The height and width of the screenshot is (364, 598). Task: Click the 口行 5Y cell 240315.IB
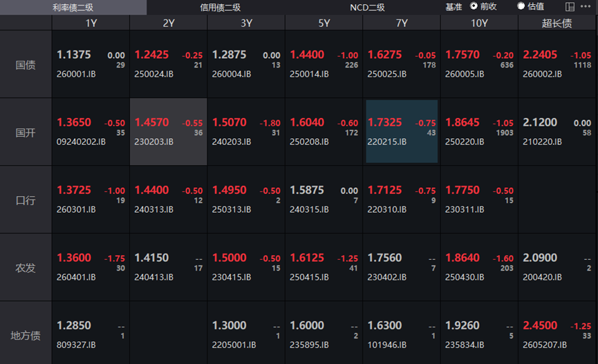[324, 200]
